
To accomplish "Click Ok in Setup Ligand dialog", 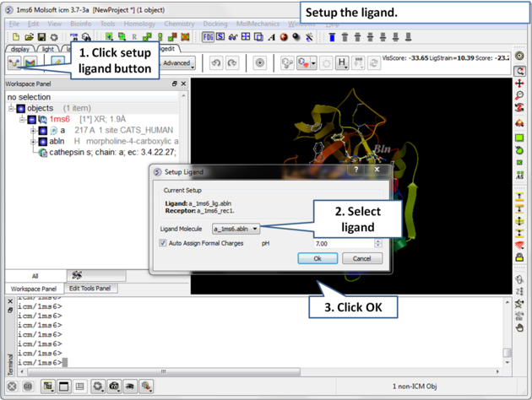I will [x=318, y=258].
